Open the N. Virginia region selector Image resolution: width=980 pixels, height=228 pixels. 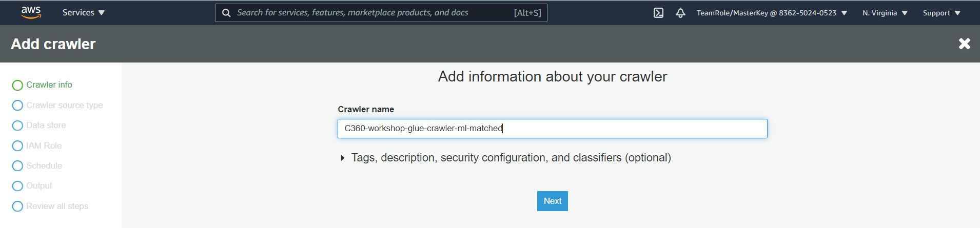pos(885,13)
